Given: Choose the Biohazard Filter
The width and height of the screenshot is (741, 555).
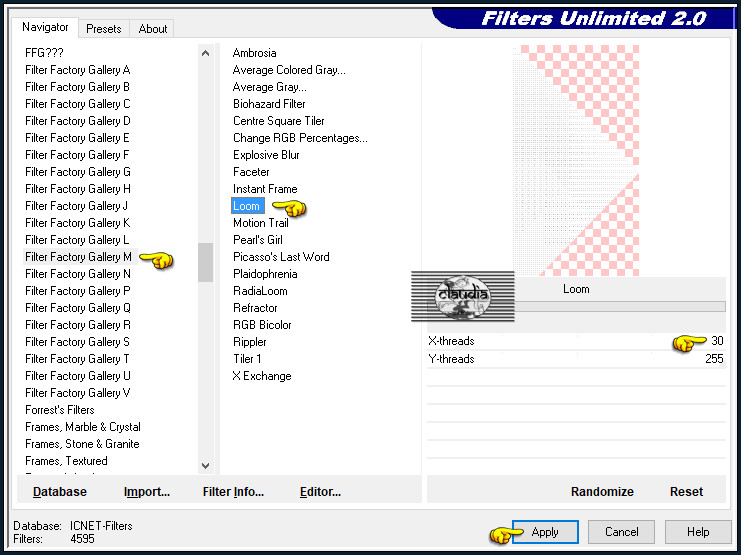Looking at the screenshot, I should tap(269, 104).
